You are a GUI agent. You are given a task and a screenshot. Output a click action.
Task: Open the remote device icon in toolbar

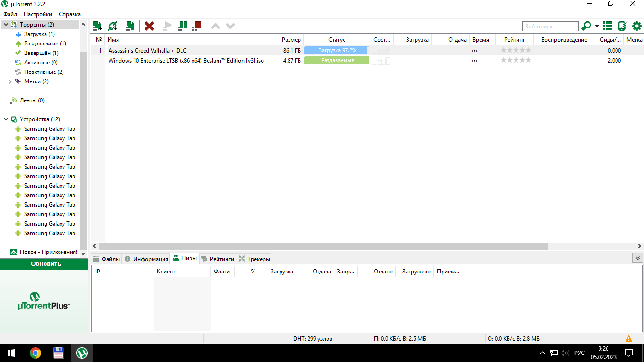tap(623, 26)
